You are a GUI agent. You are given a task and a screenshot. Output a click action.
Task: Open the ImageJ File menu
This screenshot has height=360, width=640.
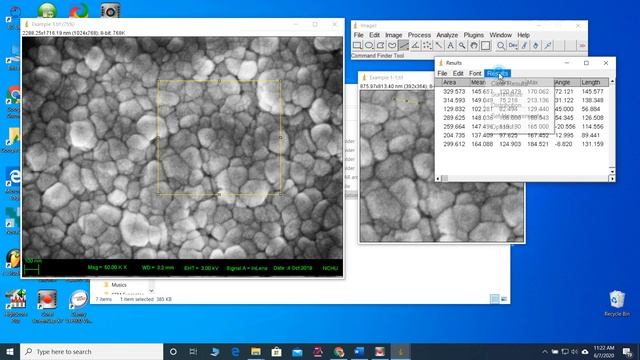[x=358, y=35]
